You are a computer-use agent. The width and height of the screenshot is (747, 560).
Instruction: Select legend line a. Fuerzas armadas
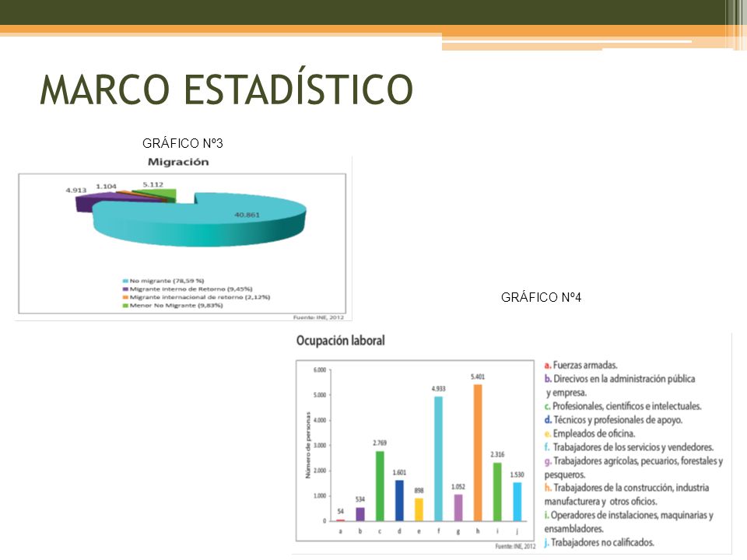click(x=580, y=366)
